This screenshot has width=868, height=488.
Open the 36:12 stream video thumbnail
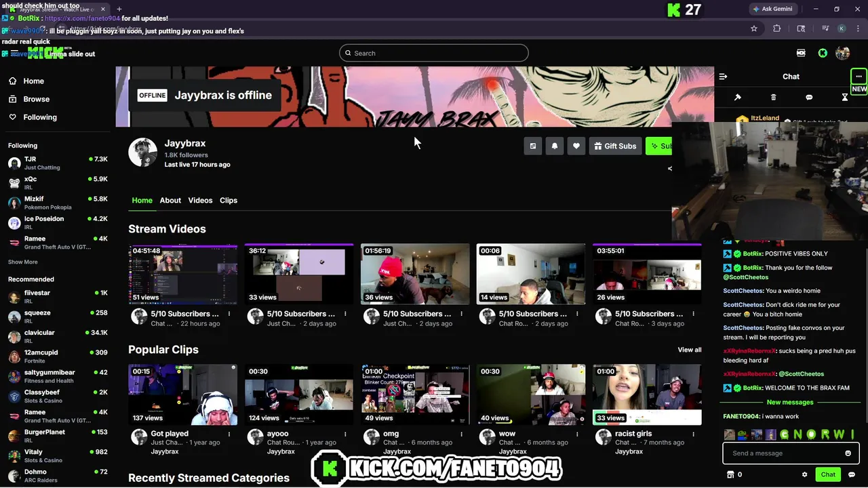click(x=299, y=274)
